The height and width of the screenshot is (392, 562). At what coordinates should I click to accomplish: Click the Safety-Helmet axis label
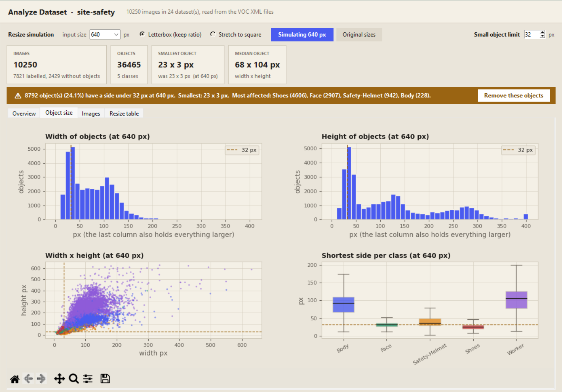tap(429, 354)
